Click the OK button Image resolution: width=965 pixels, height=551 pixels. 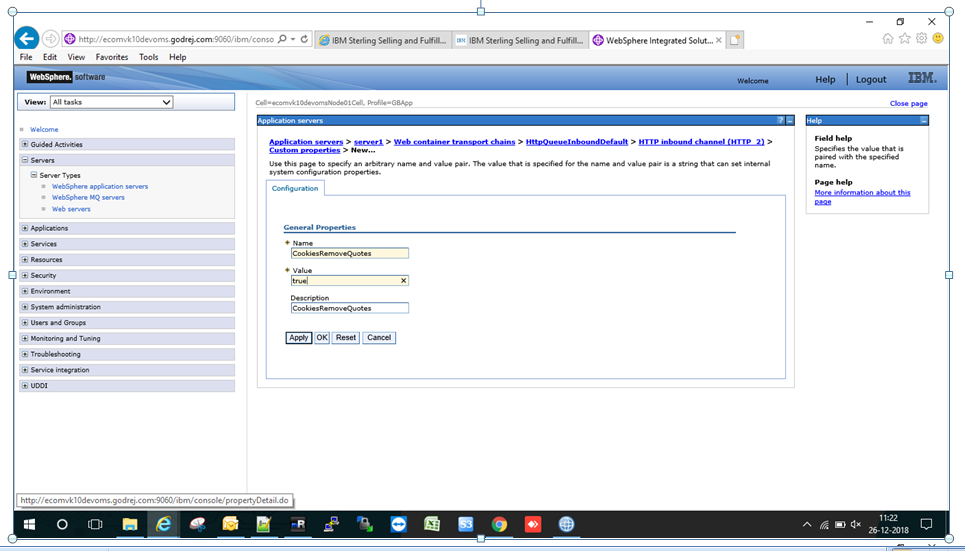[x=322, y=337]
